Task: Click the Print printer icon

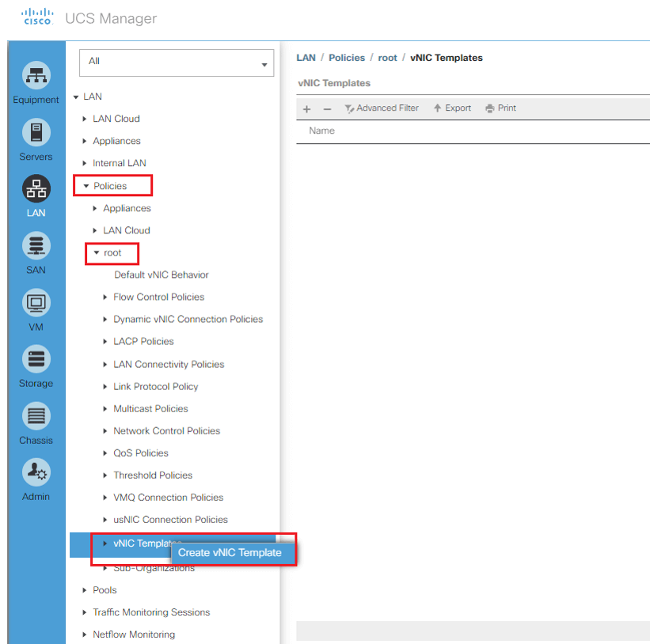Action: (x=490, y=108)
